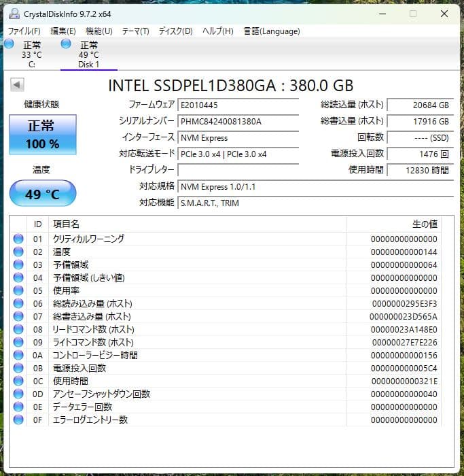464x476 pixels.
Task: Click raw value 0000000000156
Action: coord(404,355)
